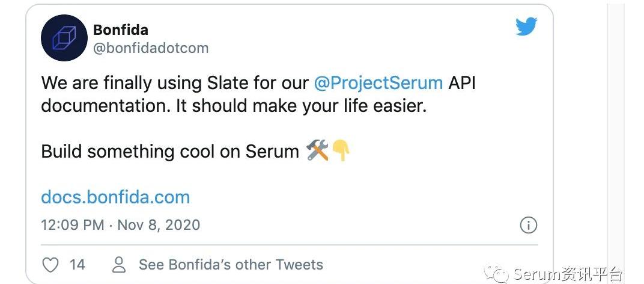The width and height of the screenshot is (644, 284).
Task: Open the tweet info circle icon
Action: click(x=529, y=225)
